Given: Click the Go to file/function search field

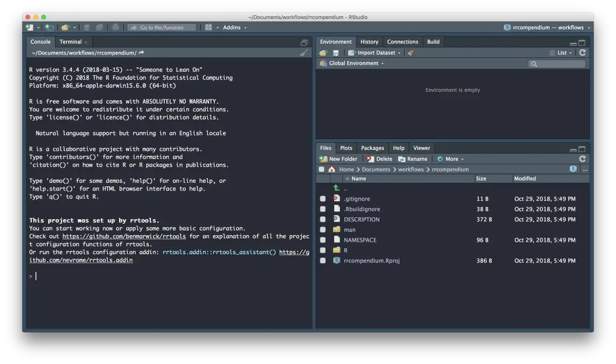Looking at the screenshot, I should point(162,28).
